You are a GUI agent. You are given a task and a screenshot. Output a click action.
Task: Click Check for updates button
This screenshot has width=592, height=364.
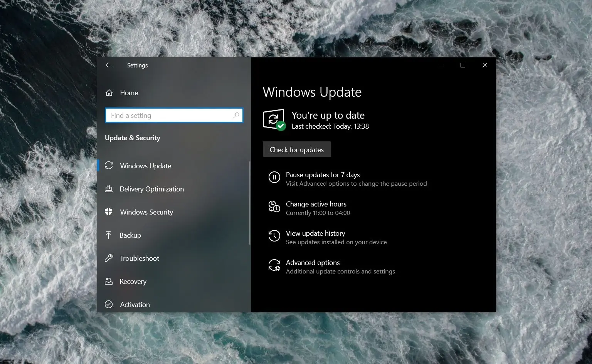(297, 149)
